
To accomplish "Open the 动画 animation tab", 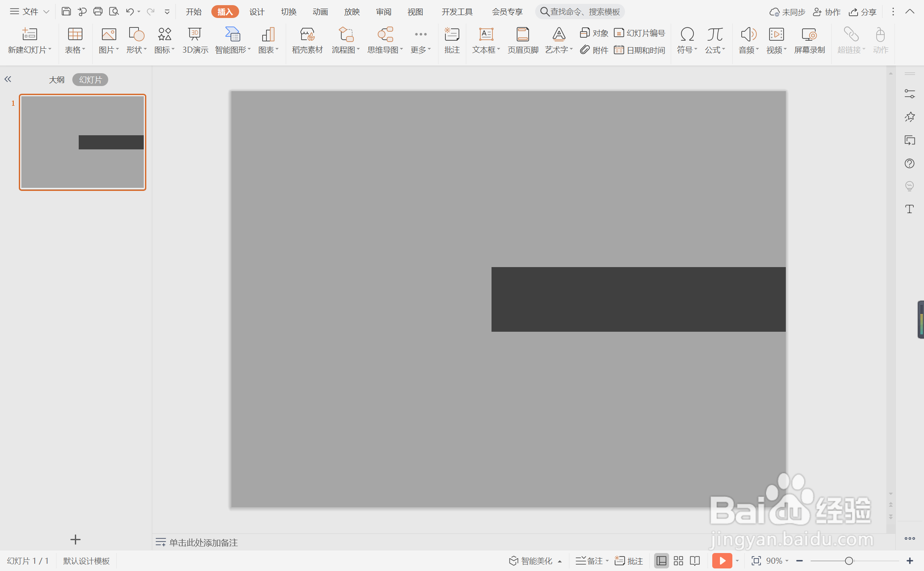I will 320,12.
